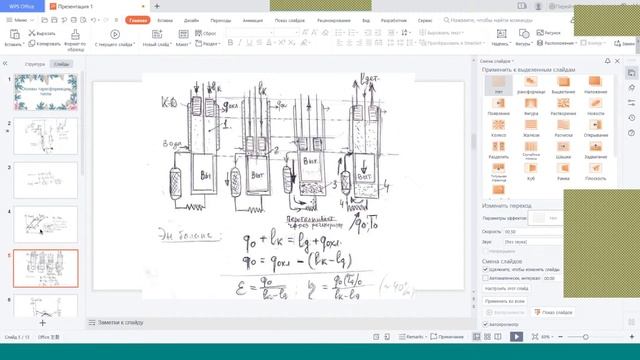This screenshot has height=360, width=640.
Task: Switch to the Переходы tab
Action: tap(221, 20)
